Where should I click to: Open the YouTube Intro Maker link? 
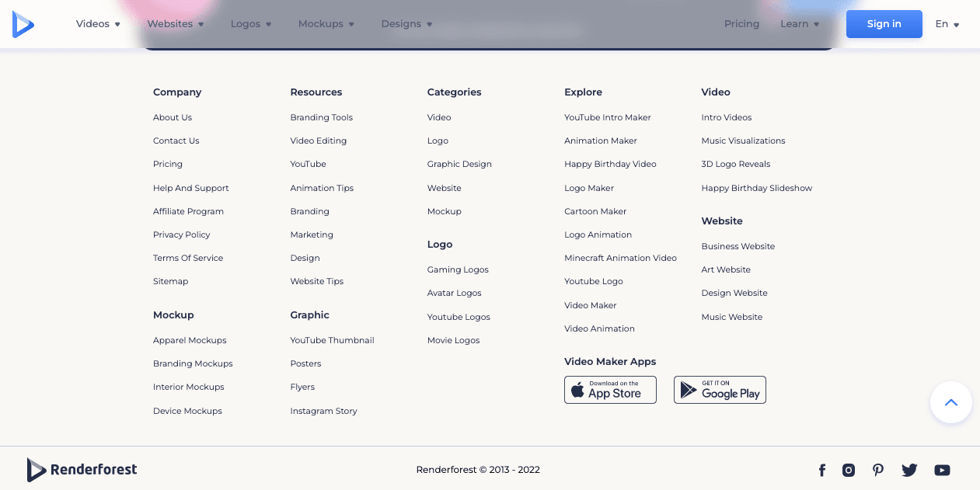[x=608, y=117]
